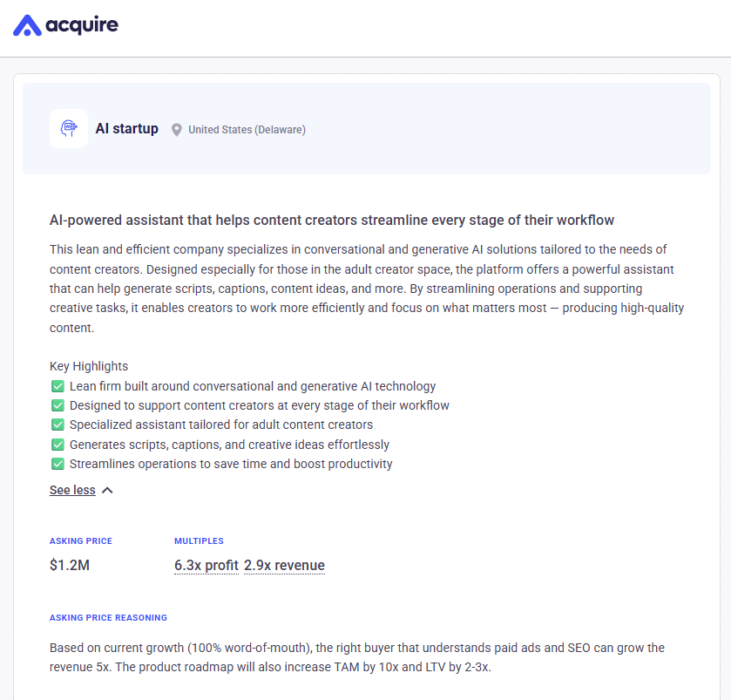The width and height of the screenshot is (731, 700).
Task: Click the "ASKING PRICE REASONING" heading
Action: 108,617
